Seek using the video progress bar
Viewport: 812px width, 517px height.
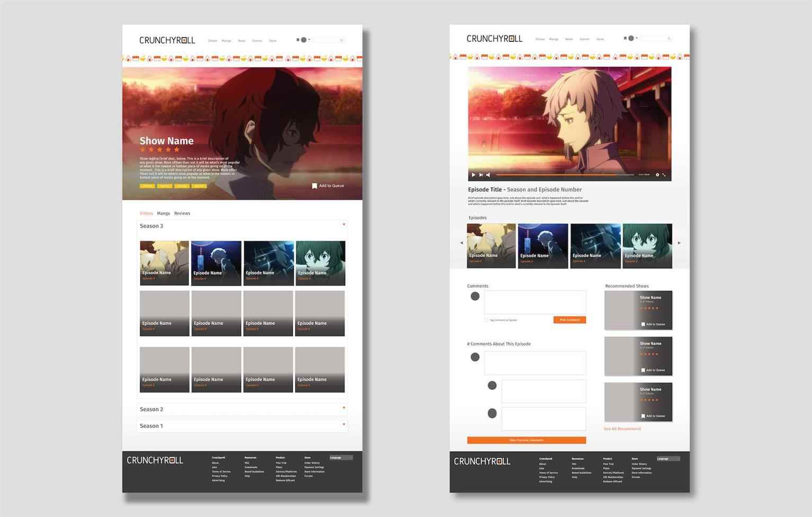click(x=565, y=175)
